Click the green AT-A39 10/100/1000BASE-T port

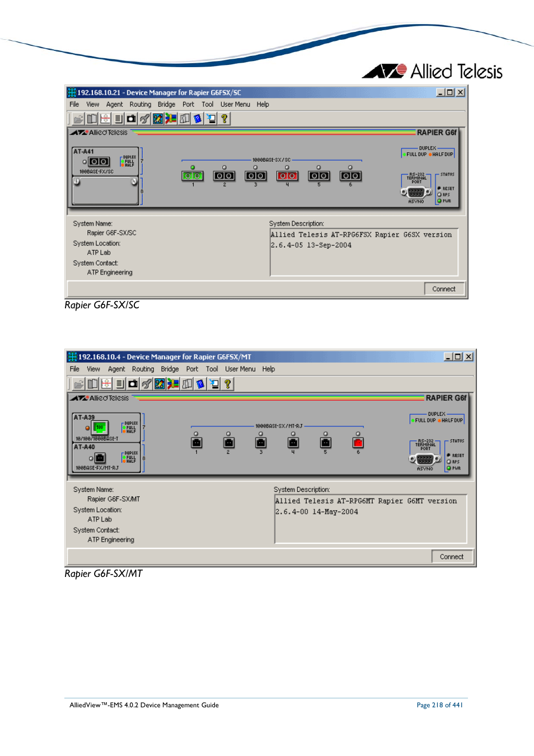pos(100,428)
